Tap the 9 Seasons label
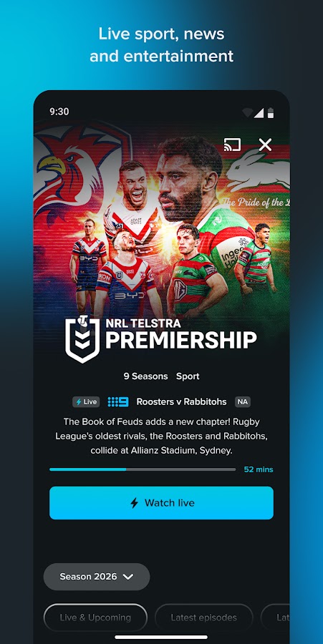This screenshot has height=644, width=323. 146,376
